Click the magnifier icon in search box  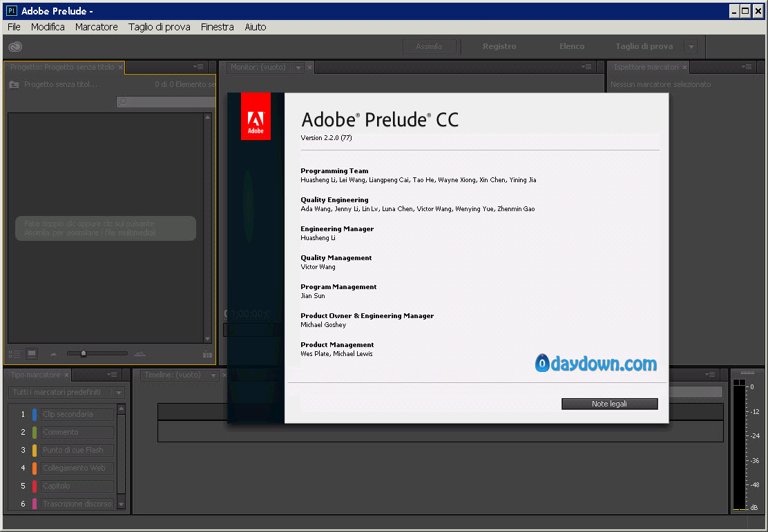tap(122, 102)
